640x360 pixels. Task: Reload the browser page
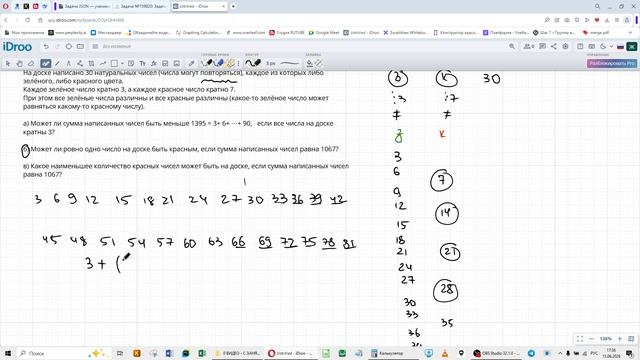28,20
